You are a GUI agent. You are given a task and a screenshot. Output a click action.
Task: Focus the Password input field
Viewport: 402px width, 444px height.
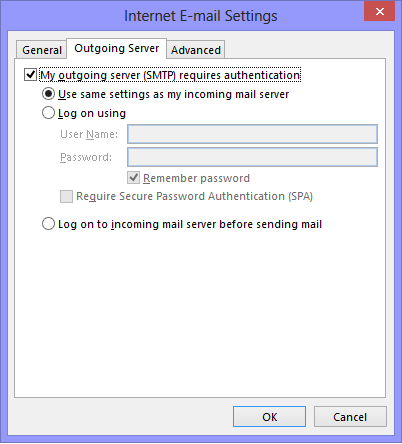[252, 157]
